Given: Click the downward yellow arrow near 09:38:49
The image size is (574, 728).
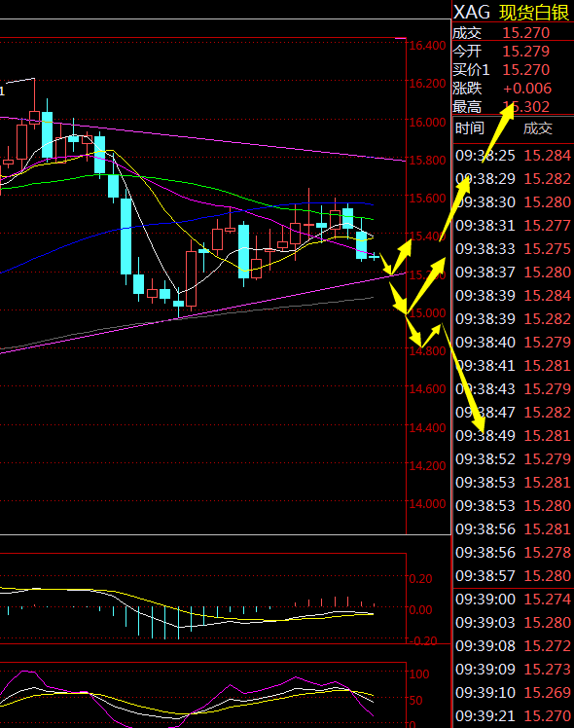Looking at the screenshot, I should (x=463, y=379).
